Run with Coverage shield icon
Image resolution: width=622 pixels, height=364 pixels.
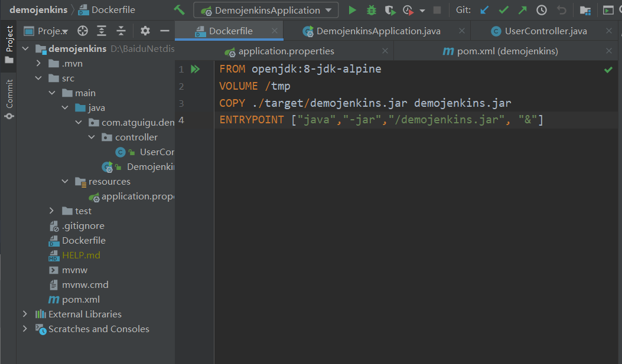390,10
